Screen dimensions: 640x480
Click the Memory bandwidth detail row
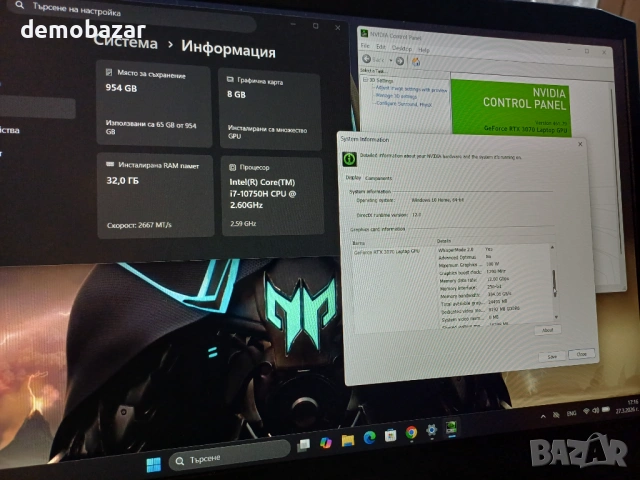(476, 295)
